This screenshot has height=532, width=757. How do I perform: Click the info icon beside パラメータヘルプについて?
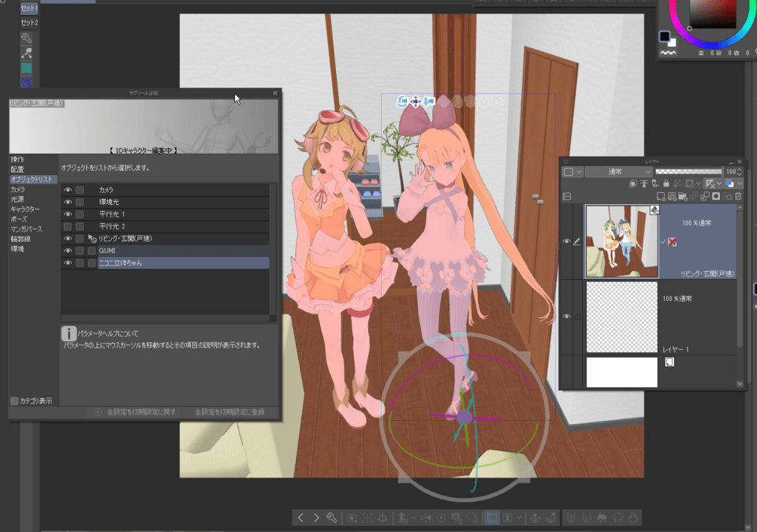click(x=69, y=331)
